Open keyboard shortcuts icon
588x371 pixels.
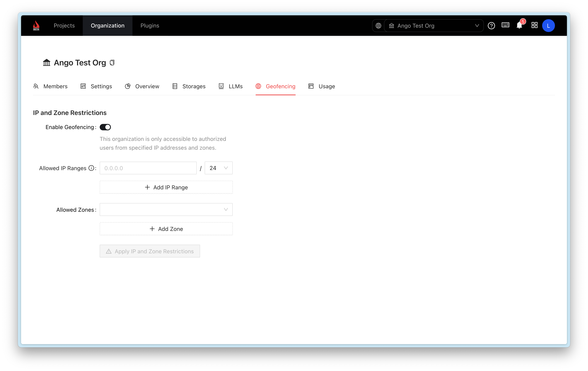pyautogui.click(x=505, y=25)
